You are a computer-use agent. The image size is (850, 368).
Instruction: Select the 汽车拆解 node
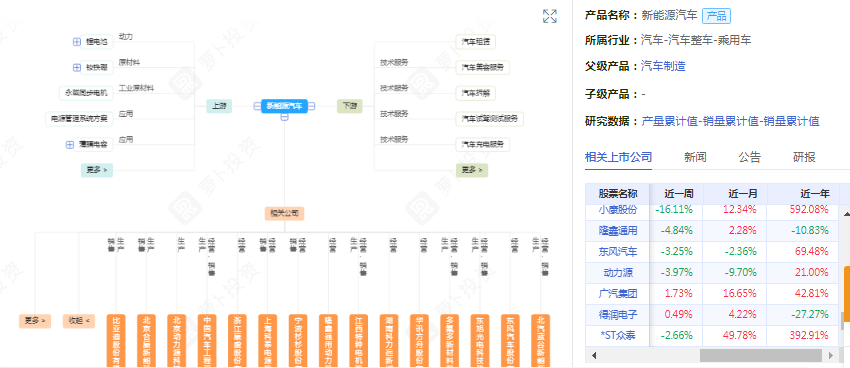tap(475, 93)
